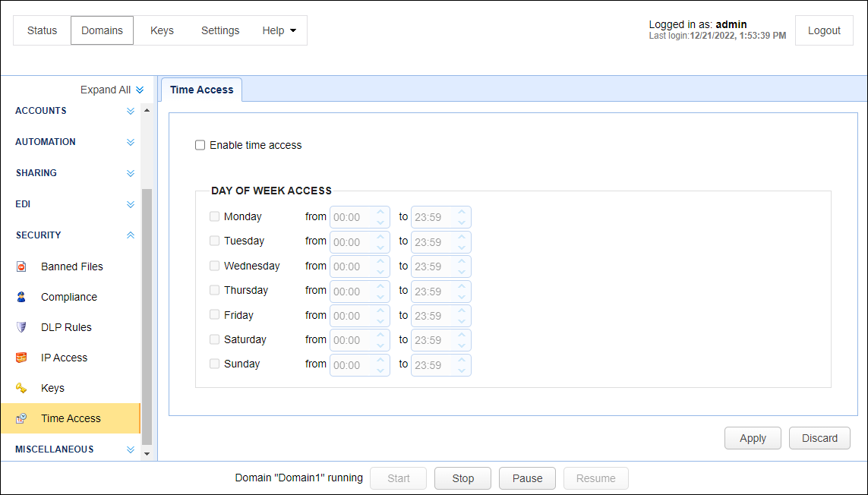Viewport: 868px width, 495px height.
Task: Click the Expand All double-chevron icon
Action: pyautogui.click(x=140, y=90)
